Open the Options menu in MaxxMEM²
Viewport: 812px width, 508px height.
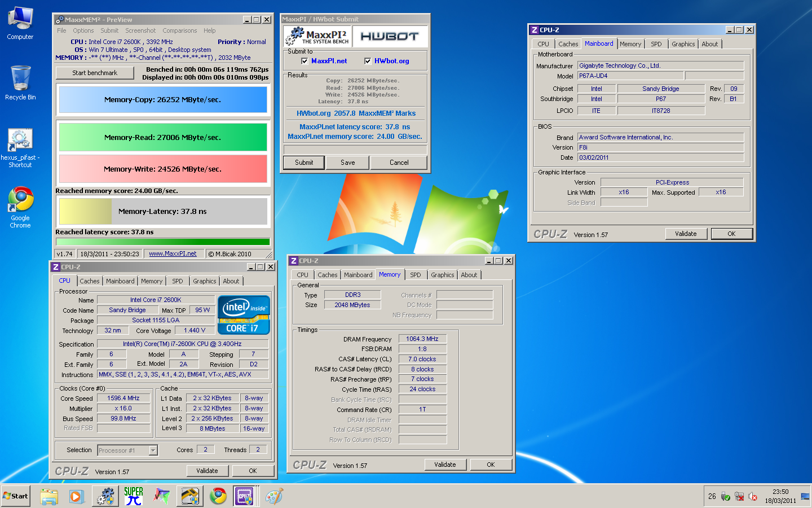pyautogui.click(x=83, y=30)
